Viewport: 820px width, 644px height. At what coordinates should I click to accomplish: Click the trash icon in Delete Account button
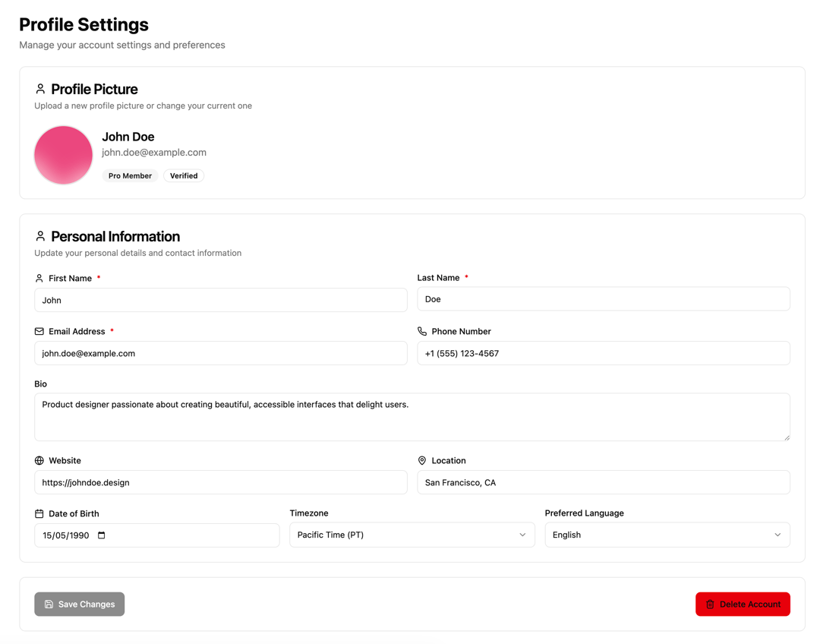point(710,605)
